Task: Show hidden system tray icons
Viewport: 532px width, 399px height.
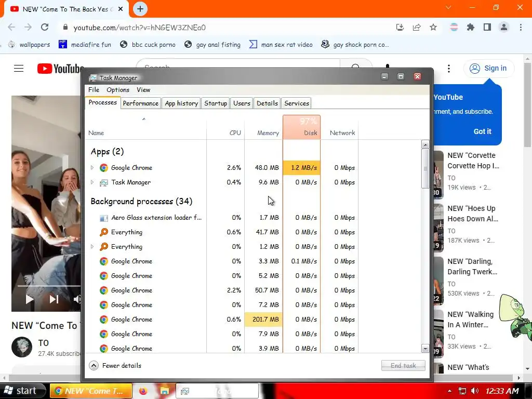Action: tap(449, 391)
